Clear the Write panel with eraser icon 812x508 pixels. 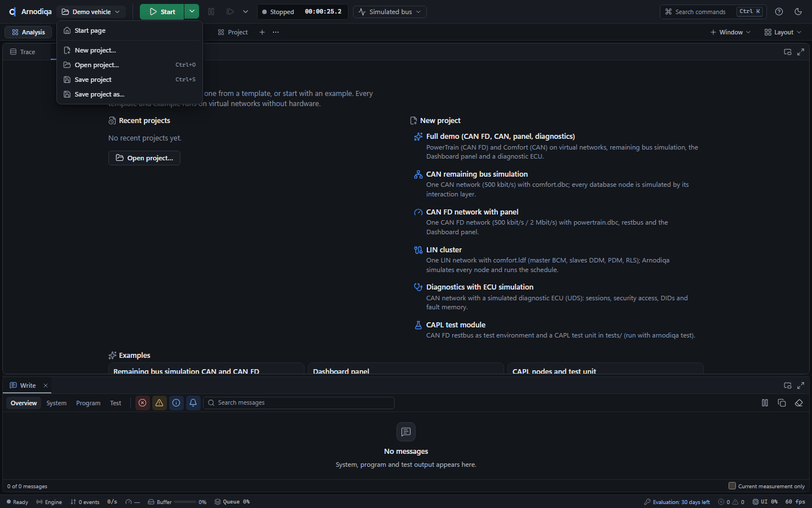pos(798,403)
